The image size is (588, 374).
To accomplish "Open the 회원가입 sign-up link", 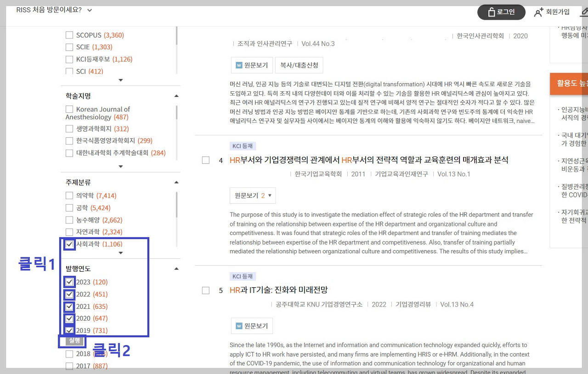I will point(558,12).
